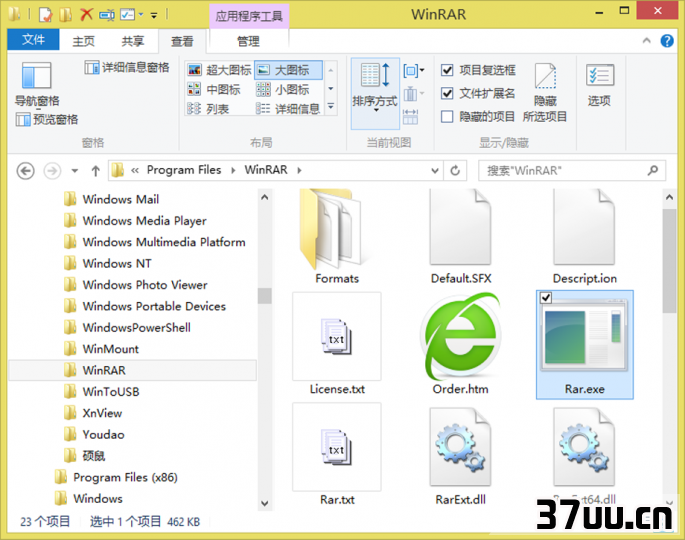Click the file list vertical scrollbar thumb
This screenshot has height=540, width=685.
(x=669, y=261)
